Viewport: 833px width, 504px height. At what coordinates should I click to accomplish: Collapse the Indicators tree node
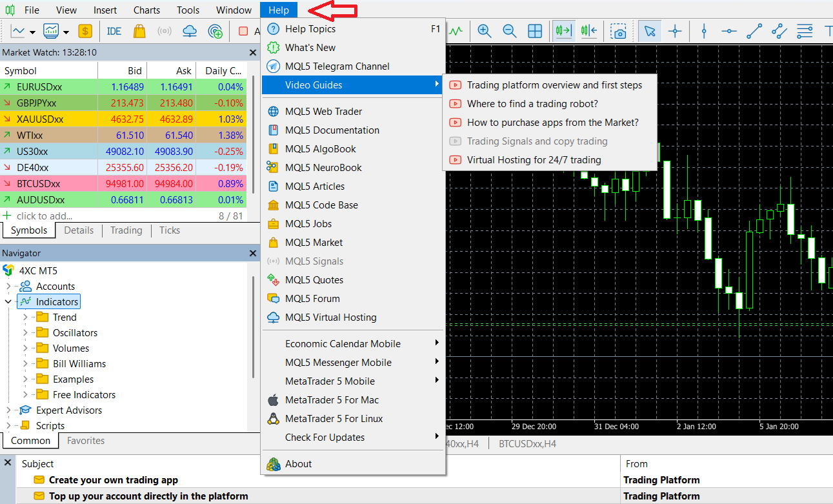pos(8,301)
